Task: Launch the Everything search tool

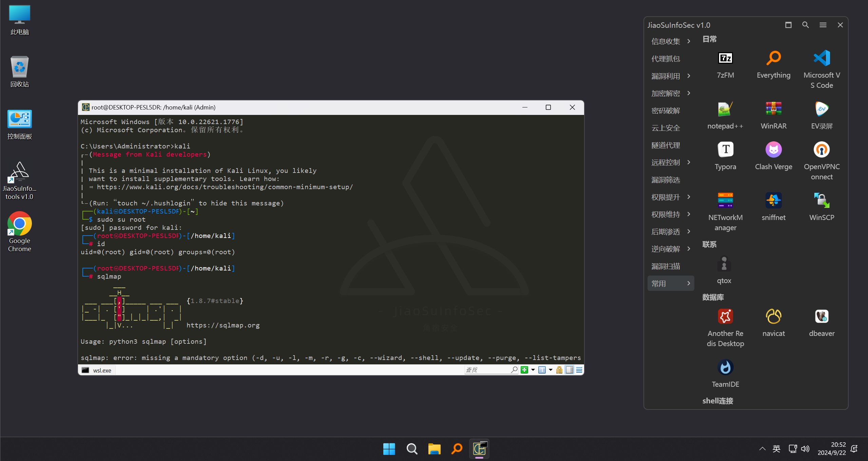Action: coord(773,65)
